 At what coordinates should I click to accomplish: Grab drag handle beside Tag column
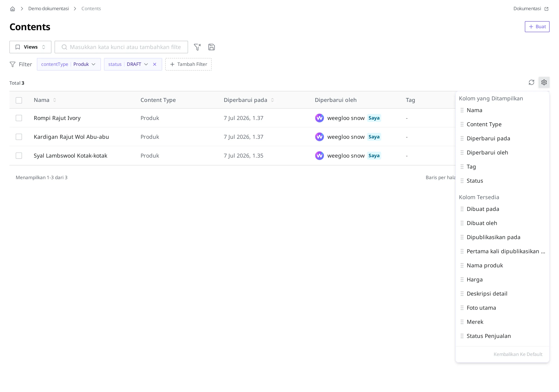[462, 167]
